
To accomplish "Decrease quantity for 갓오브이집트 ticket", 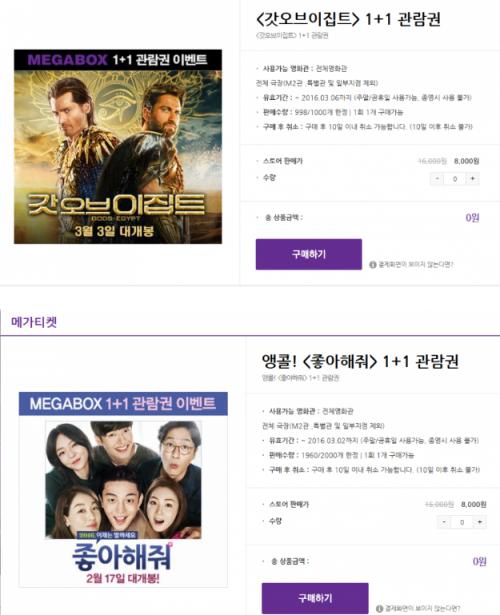I will pyautogui.click(x=437, y=179).
